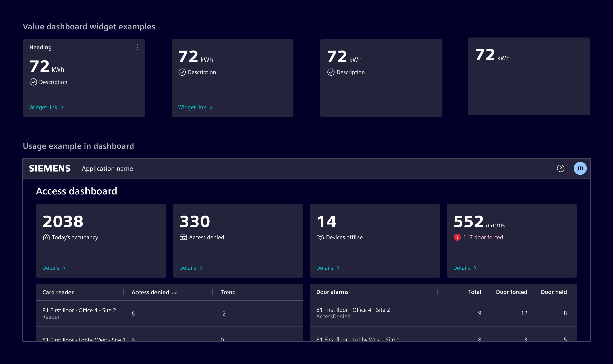Screen dimensions: 613x364
Task: Select card reader row 81 First floor - Office 4 - Site 2
Action: pos(169,313)
